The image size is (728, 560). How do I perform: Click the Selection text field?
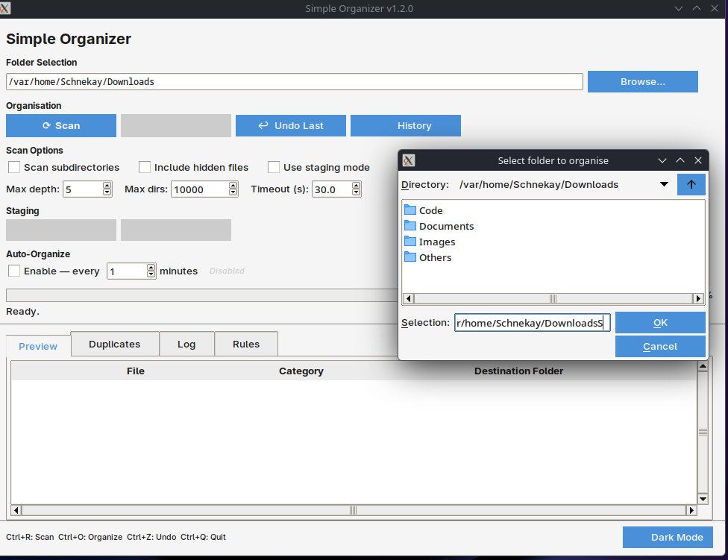pyautogui.click(x=532, y=322)
